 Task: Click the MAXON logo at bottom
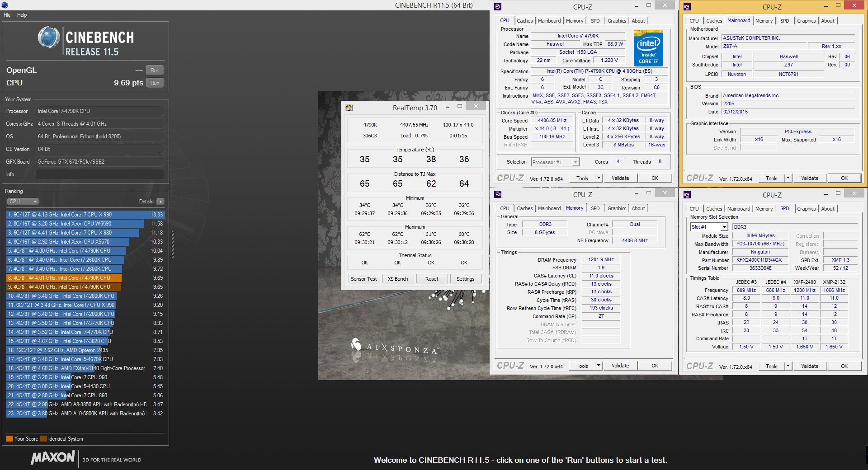pos(53,457)
